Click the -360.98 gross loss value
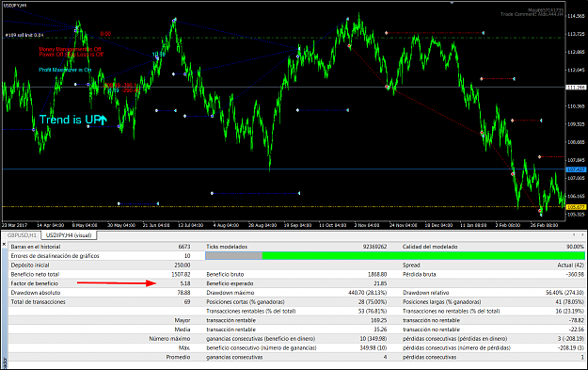Screen dimensions: 588x370 coord(574,274)
